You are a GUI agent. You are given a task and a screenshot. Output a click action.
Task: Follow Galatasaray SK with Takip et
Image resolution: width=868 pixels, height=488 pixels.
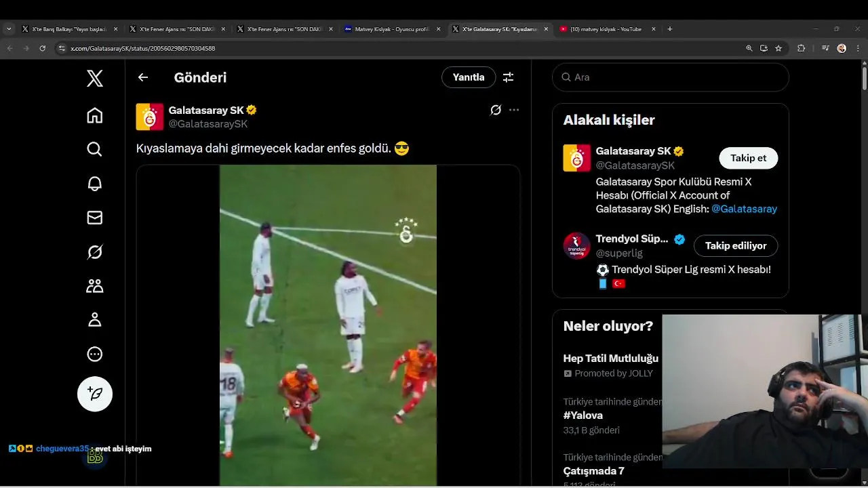(x=748, y=158)
